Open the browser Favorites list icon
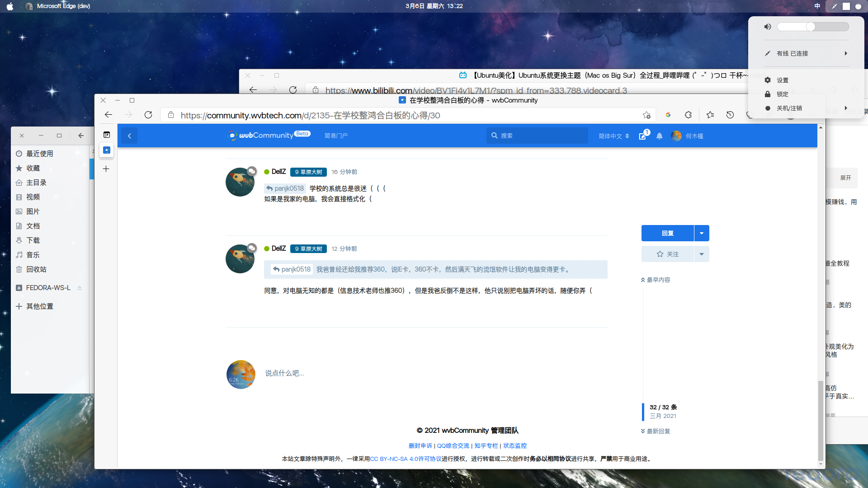This screenshot has width=868, height=488. pyautogui.click(x=710, y=115)
